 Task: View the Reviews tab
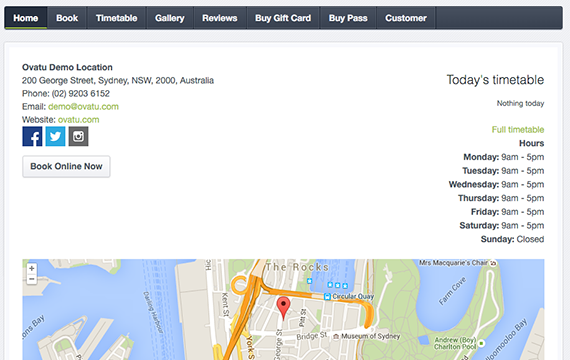coord(220,18)
